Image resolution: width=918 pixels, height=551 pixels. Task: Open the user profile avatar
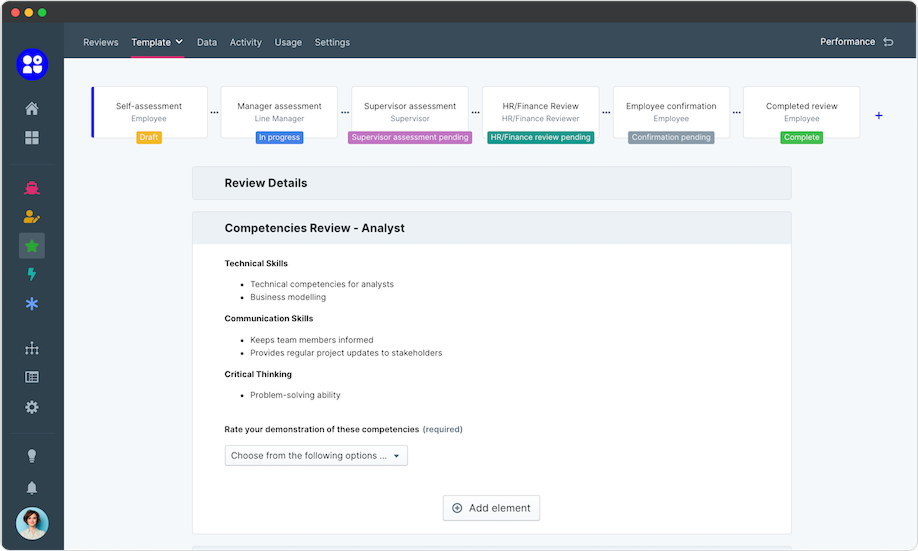(32, 522)
